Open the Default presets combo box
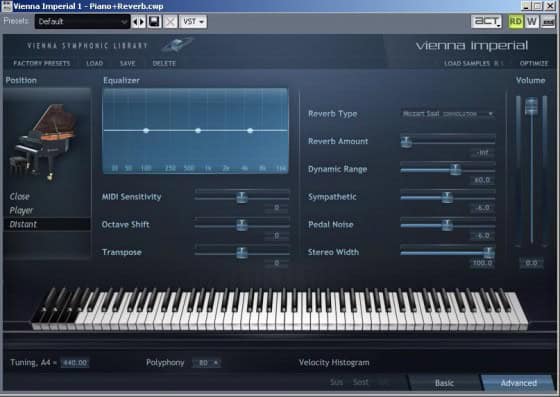This screenshot has width=560, height=397. 82,22
